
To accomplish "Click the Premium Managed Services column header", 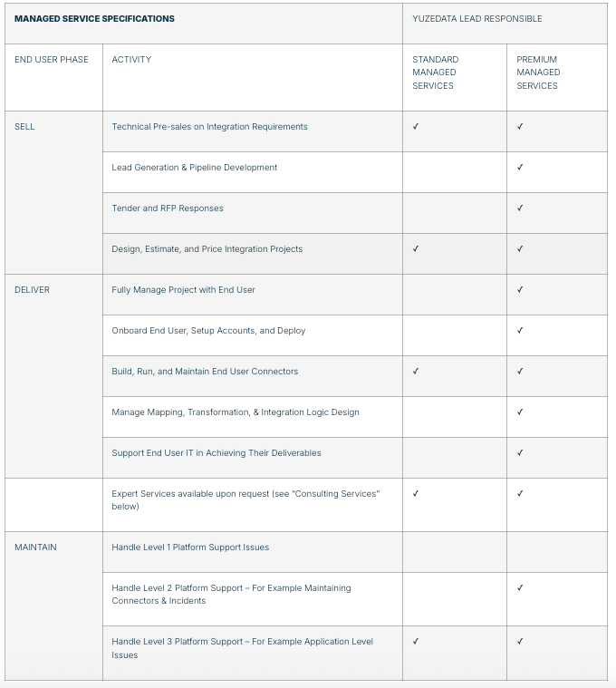I will coord(538,73).
